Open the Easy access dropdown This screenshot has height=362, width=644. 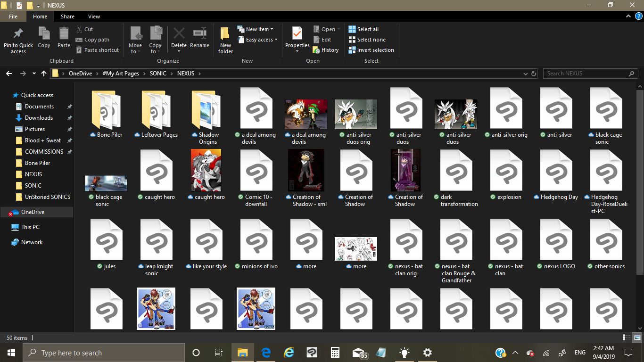pyautogui.click(x=257, y=40)
